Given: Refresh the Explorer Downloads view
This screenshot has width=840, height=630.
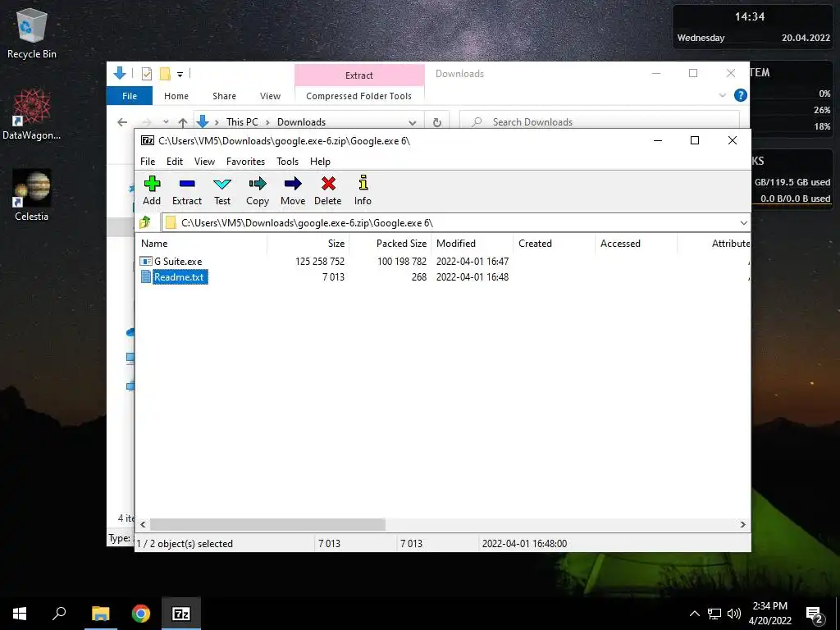Looking at the screenshot, I should (x=437, y=122).
